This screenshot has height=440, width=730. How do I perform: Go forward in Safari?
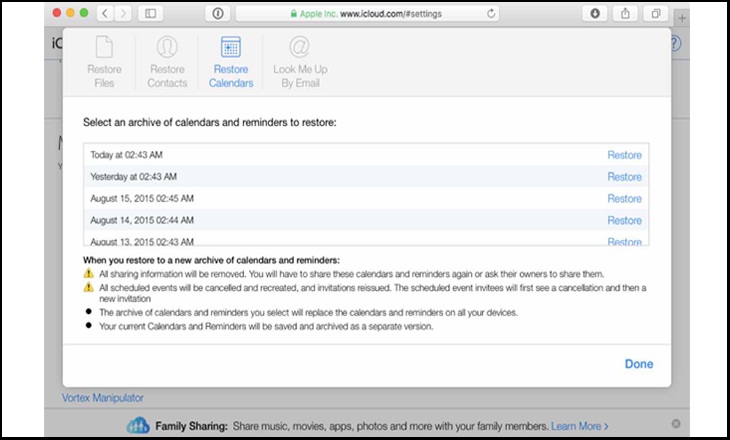pos(123,14)
